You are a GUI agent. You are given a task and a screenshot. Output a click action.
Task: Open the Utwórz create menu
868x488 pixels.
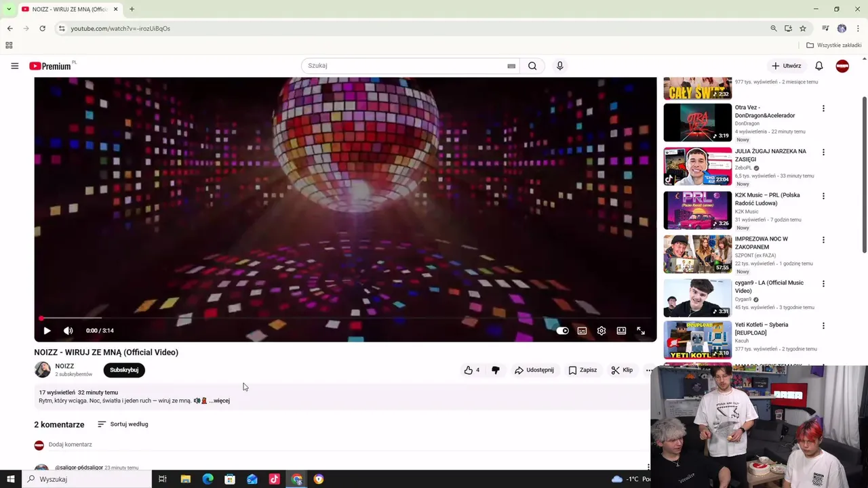(787, 66)
